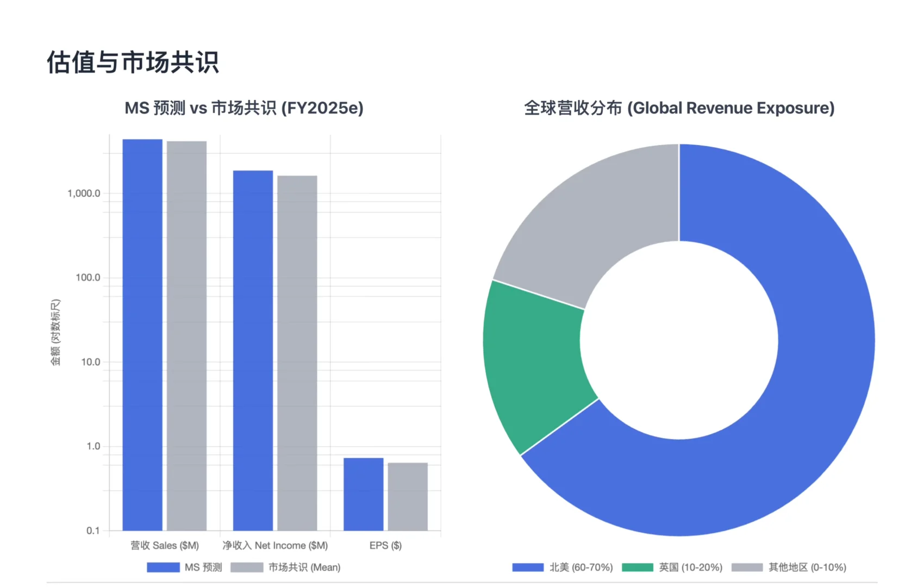The image size is (924, 587).
Task: Click the EPS ($) axis label
Action: (385, 545)
